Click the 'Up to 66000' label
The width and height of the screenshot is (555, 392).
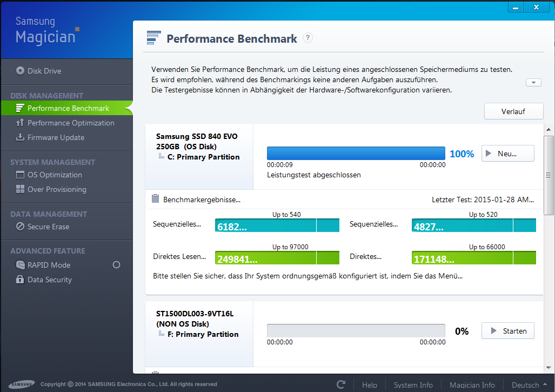pyautogui.click(x=487, y=247)
